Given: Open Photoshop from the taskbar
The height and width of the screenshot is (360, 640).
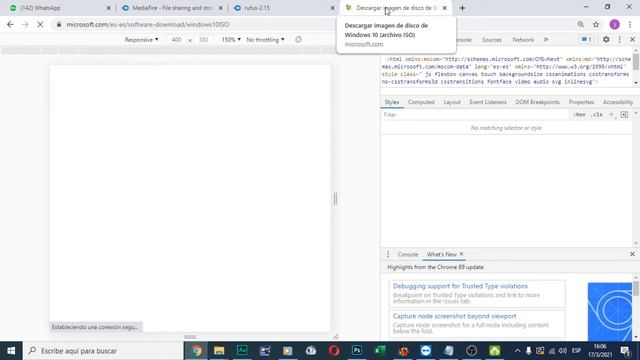Looking at the screenshot, I should click(x=357, y=351).
